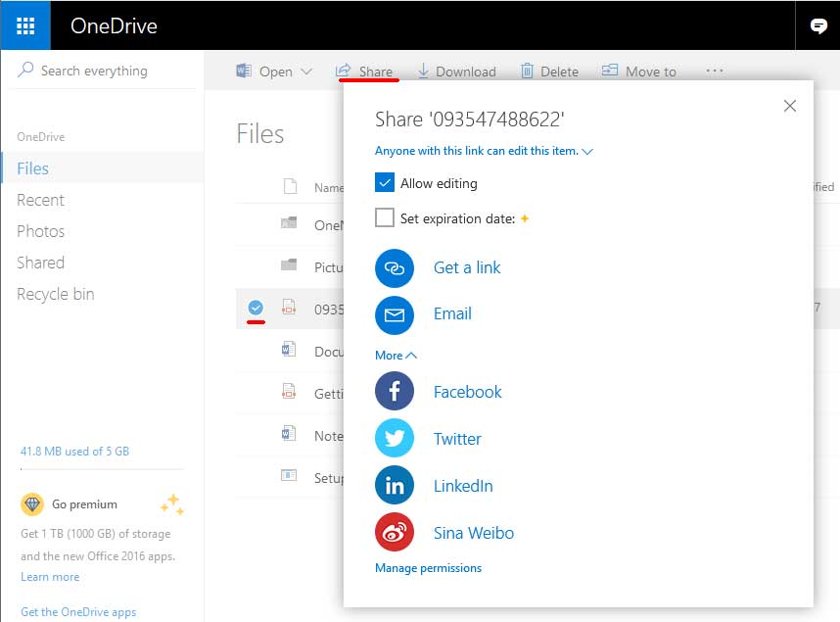Click the Word document icon of Docu row
Image resolution: width=840 pixels, height=622 pixels.
[289, 349]
